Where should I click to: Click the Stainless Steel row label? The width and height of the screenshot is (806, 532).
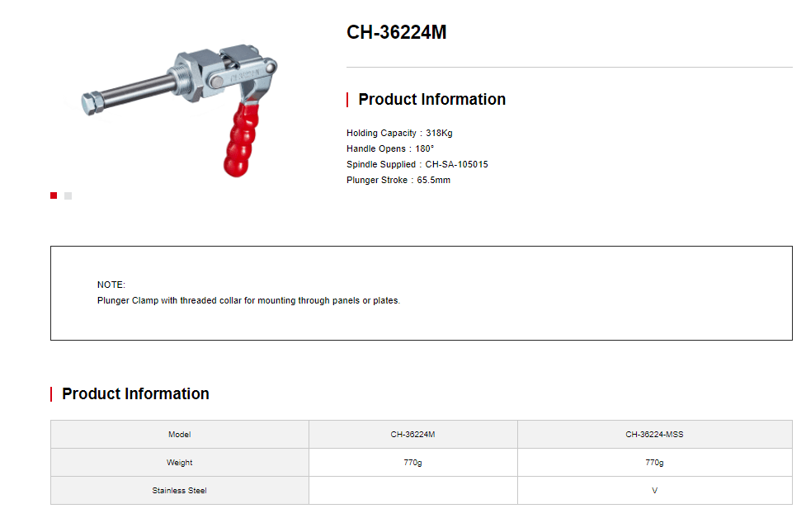(179, 491)
